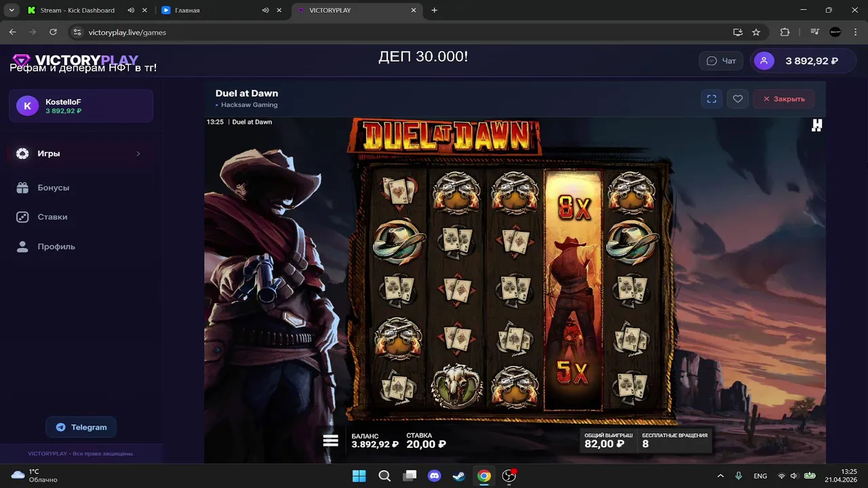Mute the Kick Dashboard tab audio
Viewport: 868px width, 488px height.
pyautogui.click(x=131, y=10)
